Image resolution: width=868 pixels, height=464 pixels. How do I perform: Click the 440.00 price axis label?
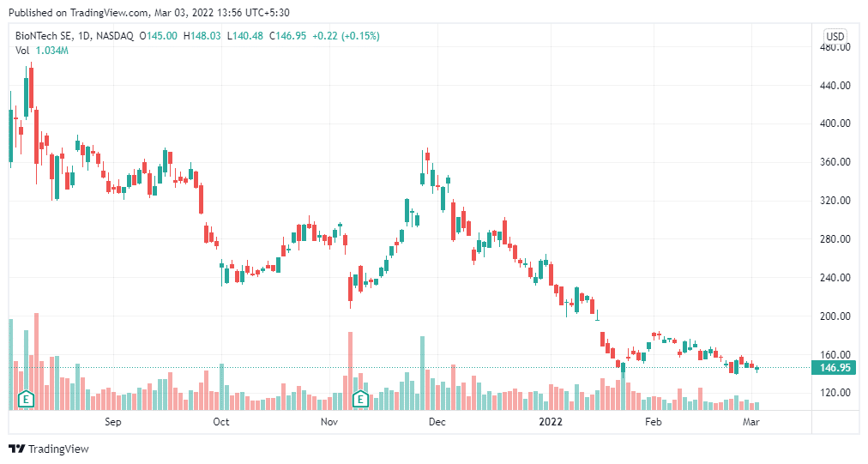point(835,86)
